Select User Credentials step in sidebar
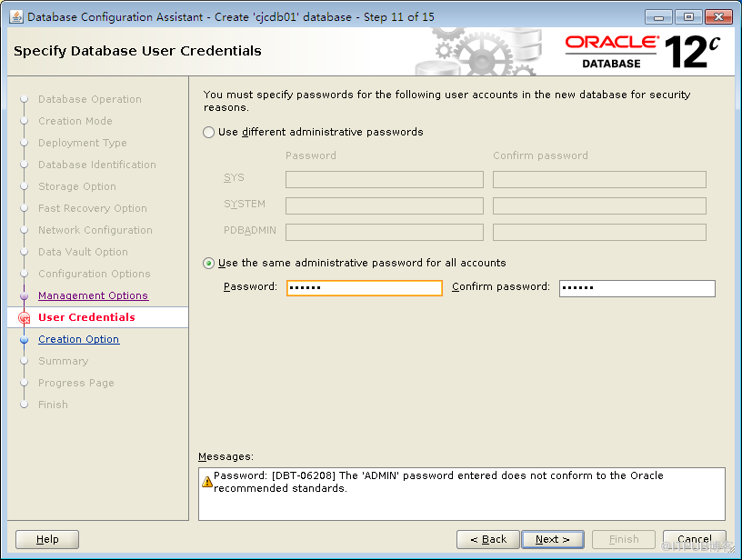The width and height of the screenshot is (742, 560). (86, 317)
